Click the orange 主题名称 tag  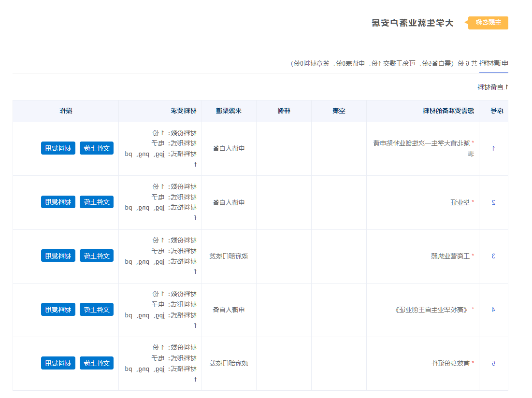(x=488, y=23)
